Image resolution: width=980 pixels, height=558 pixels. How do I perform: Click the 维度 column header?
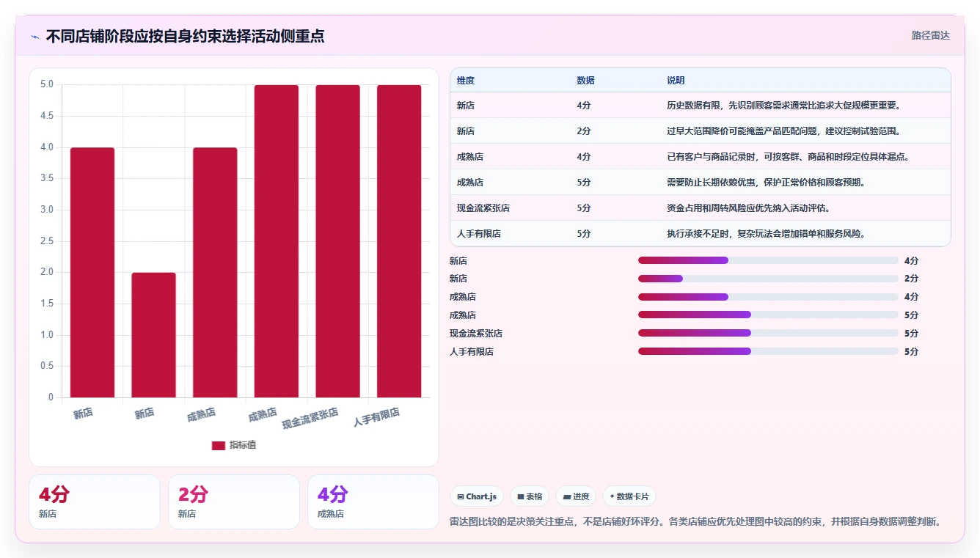click(x=466, y=81)
